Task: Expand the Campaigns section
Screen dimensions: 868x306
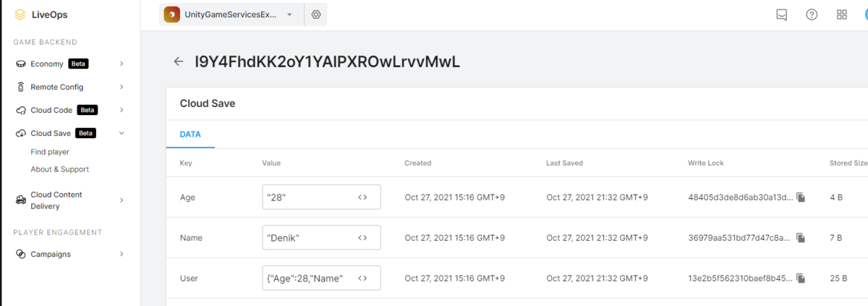Action: pyautogui.click(x=122, y=254)
